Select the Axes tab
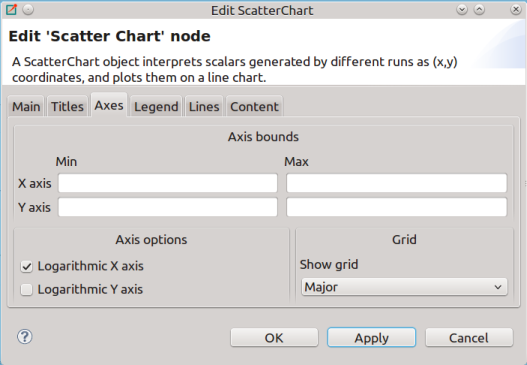The height and width of the screenshot is (365, 527). pyautogui.click(x=109, y=105)
